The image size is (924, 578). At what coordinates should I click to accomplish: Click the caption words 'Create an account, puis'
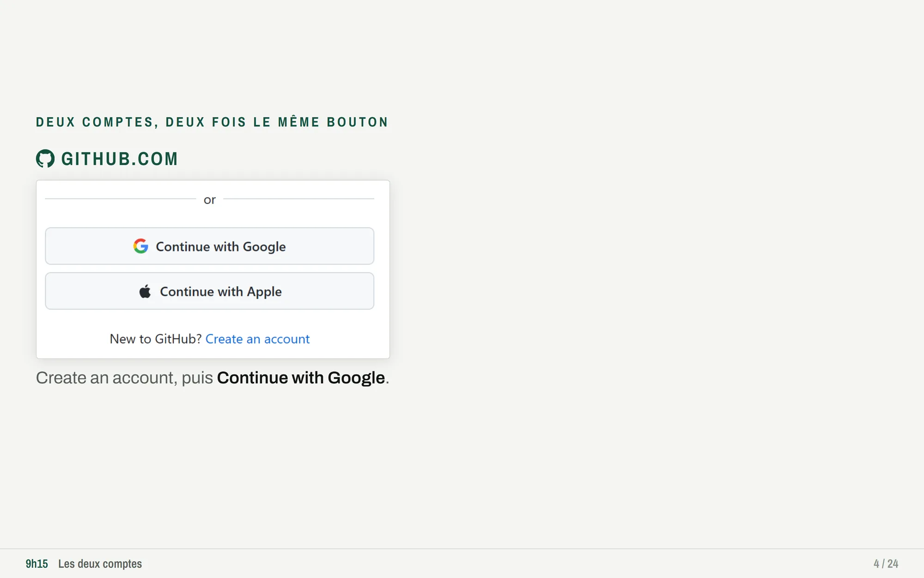(124, 378)
